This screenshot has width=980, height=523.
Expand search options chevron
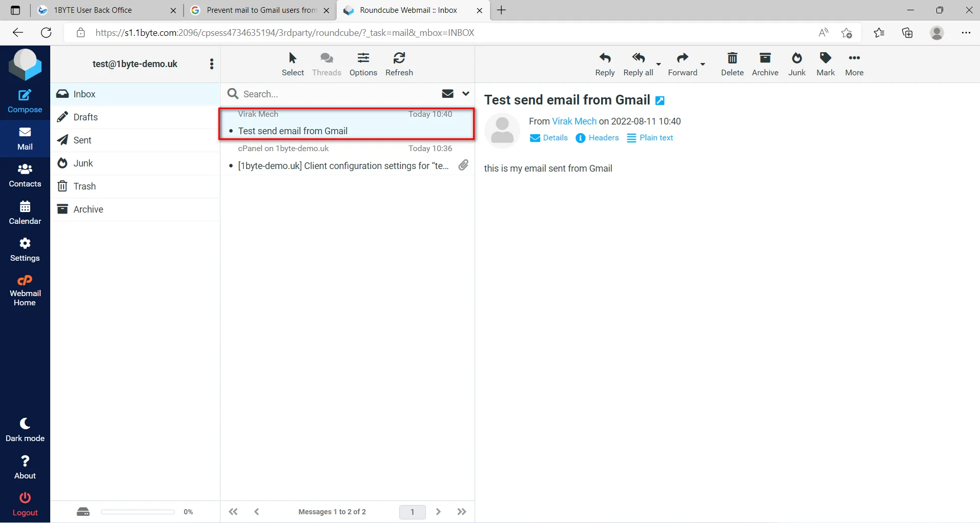[x=465, y=94]
